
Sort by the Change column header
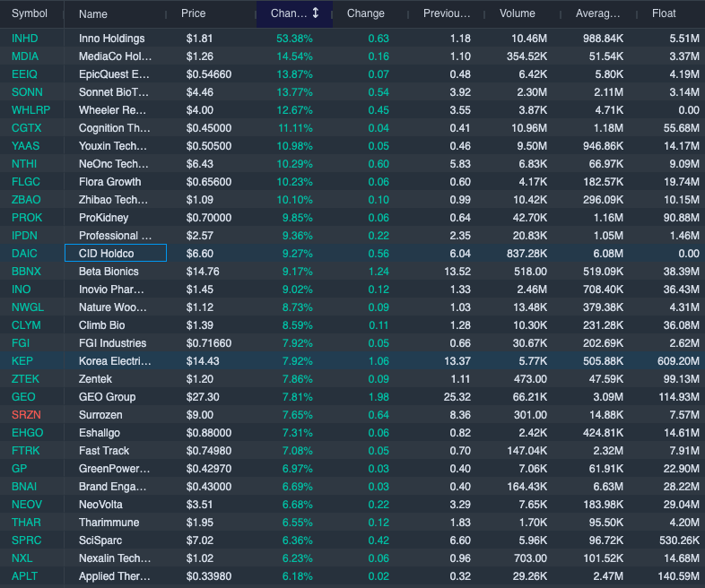366,13
